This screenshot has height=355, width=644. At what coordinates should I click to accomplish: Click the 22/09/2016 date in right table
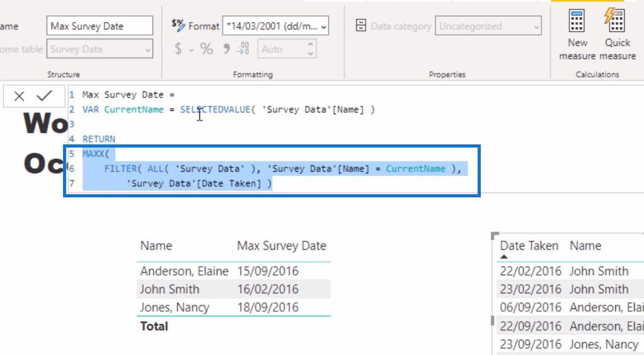pyautogui.click(x=531, y=326)
